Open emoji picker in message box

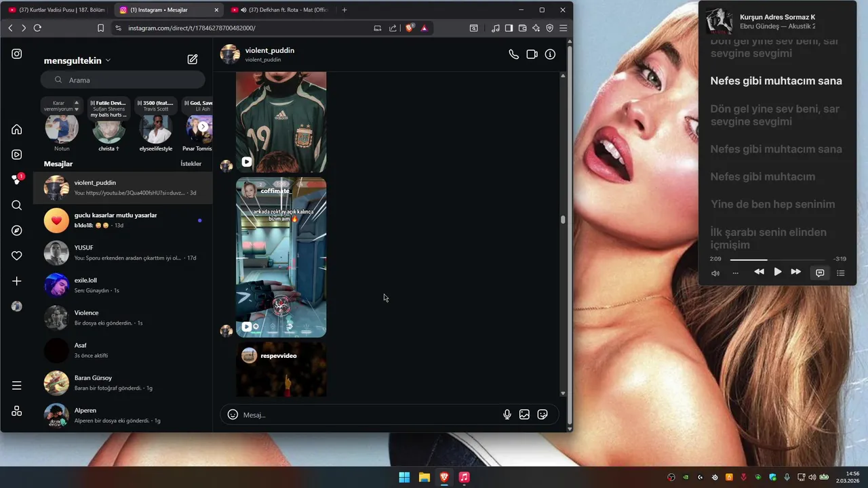233,414
